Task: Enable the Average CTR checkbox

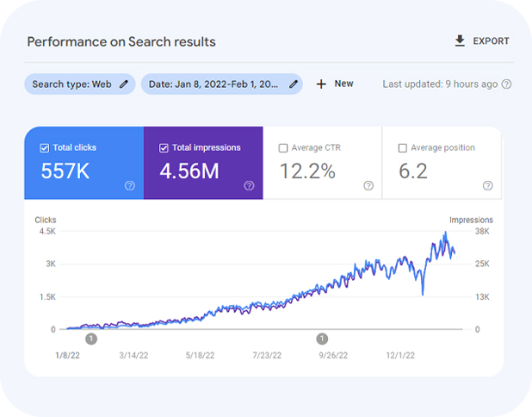Action: click(x=283, y=148)
